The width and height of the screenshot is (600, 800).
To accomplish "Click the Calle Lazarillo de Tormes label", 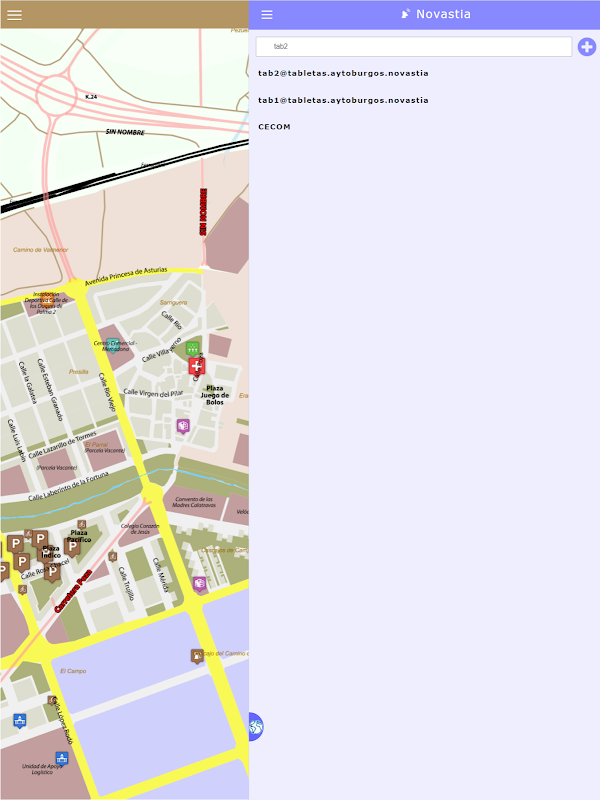I will tap(62, 445).
